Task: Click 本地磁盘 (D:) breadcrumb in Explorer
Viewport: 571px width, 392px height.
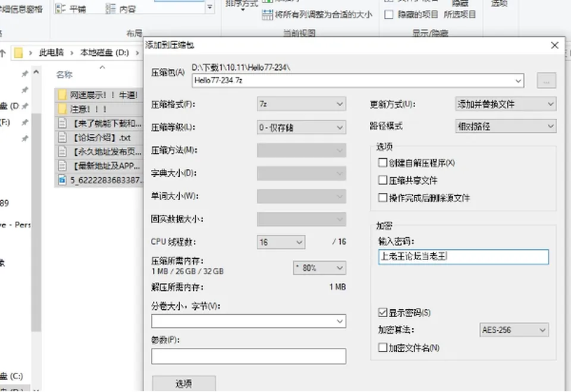Action: pyautogui.click(x=105, y=53)
